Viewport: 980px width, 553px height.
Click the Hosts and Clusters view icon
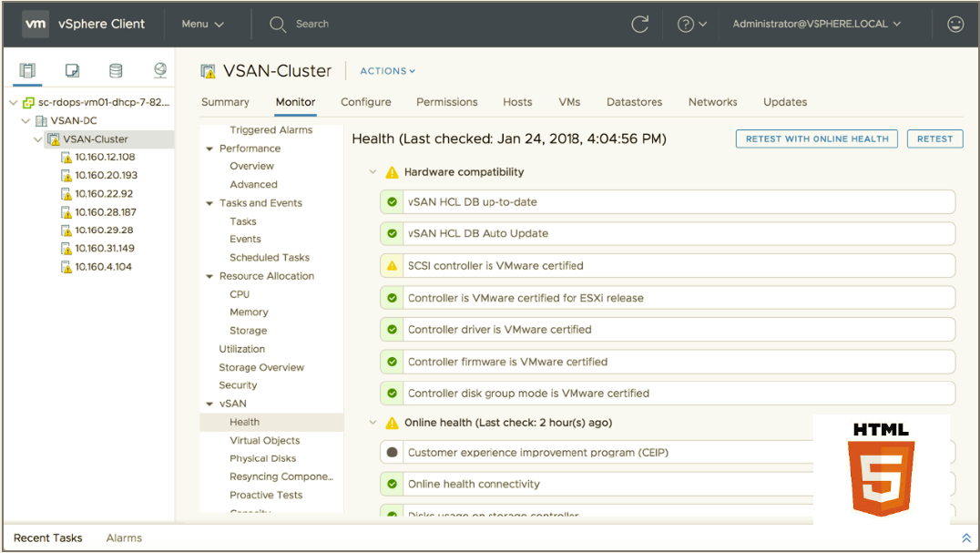coord(27,71)
